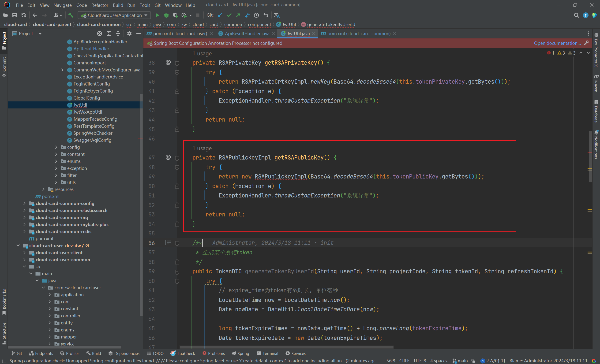
Task: Commit changes with the Git checkmark icon
Action: click(x=229, y=15)
